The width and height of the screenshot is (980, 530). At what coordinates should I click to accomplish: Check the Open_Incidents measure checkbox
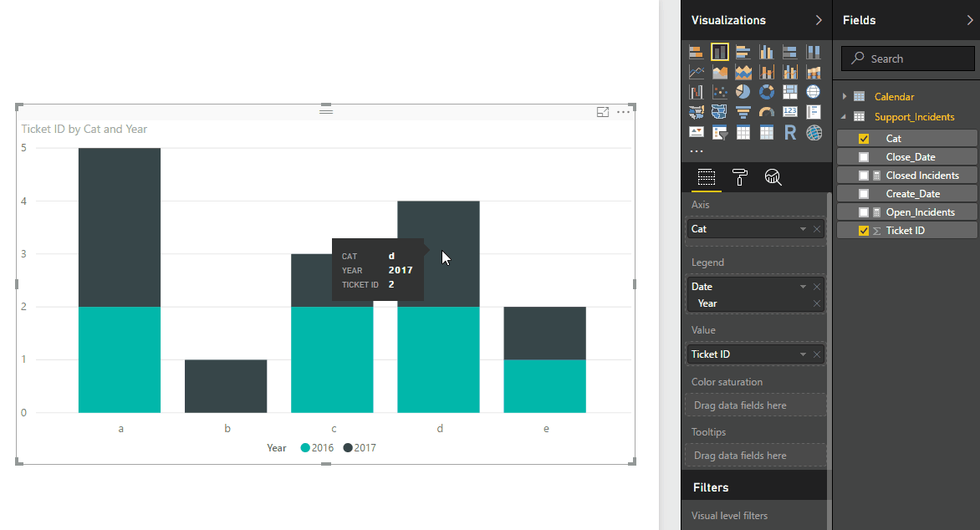(x=864, y=212)
